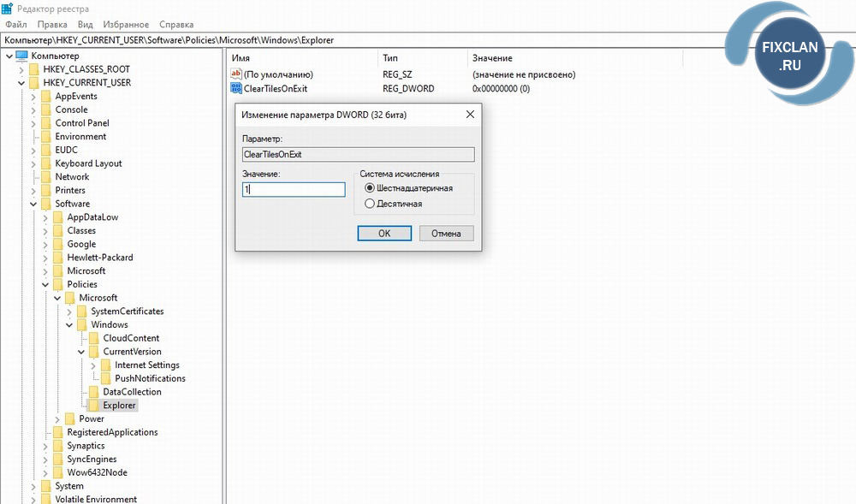Click the HKEY_CLASSES_ROOT folder icon

33,69
